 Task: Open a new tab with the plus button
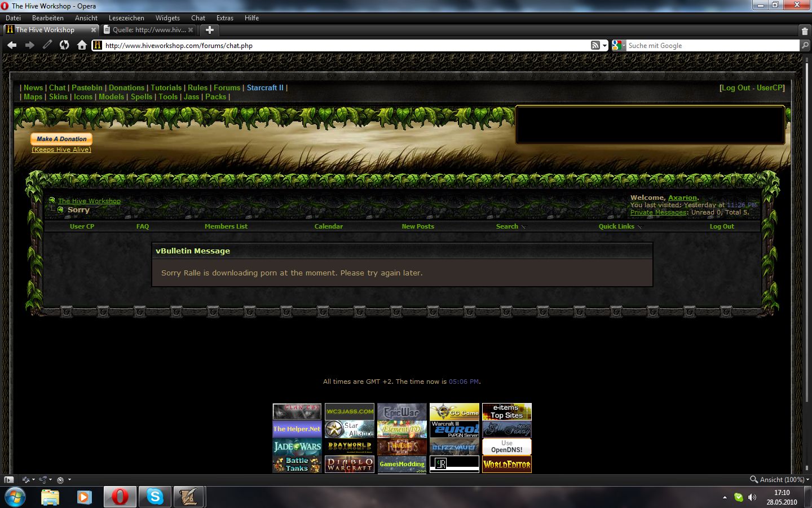210,30
